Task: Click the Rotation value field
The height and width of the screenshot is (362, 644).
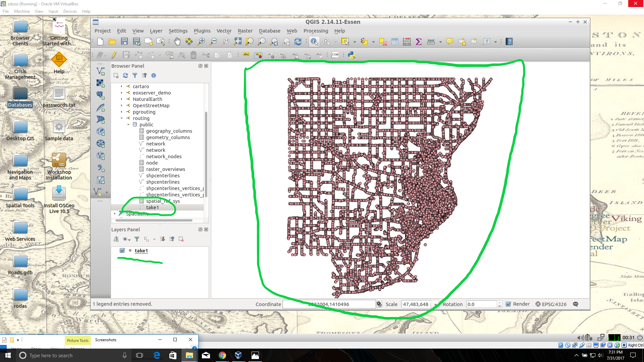Action: pyautogui.click(x=481, y=304)
